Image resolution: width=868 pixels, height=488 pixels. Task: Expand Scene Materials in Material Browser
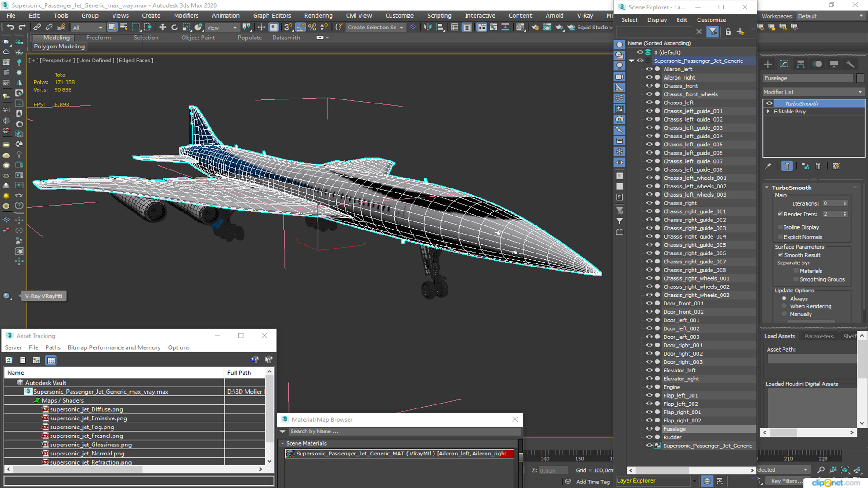[283, 443]
